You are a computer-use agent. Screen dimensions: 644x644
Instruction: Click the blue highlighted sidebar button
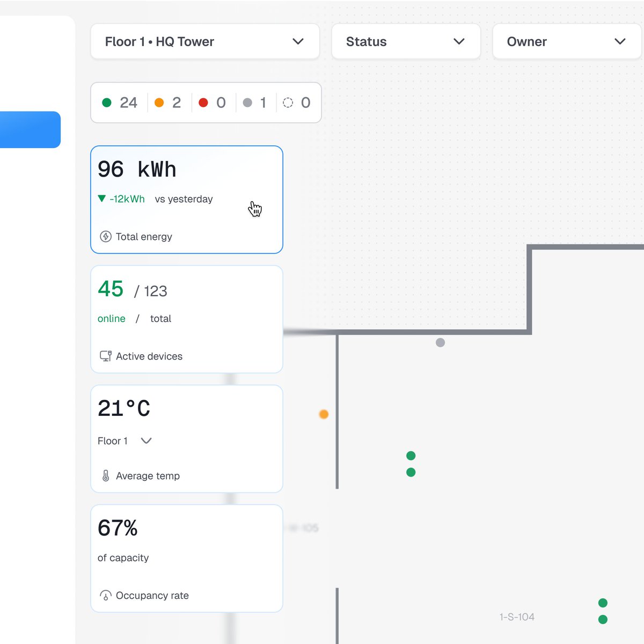(x=30, y=129)
